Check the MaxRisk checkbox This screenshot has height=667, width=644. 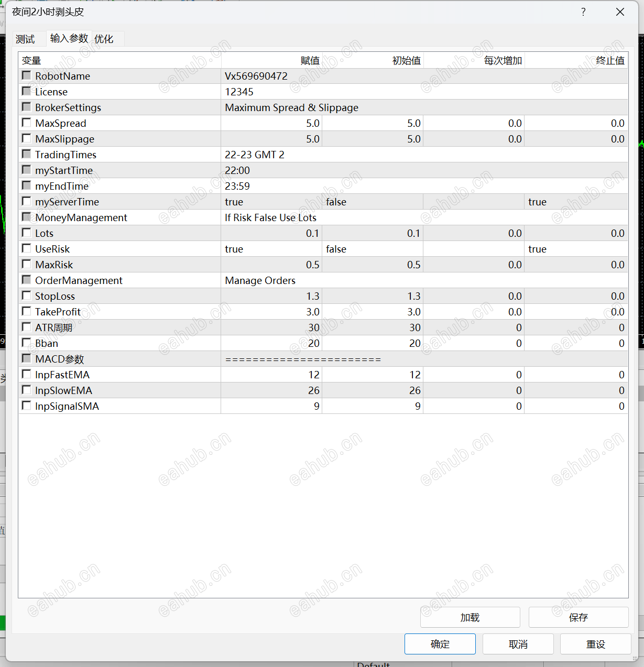26,264
